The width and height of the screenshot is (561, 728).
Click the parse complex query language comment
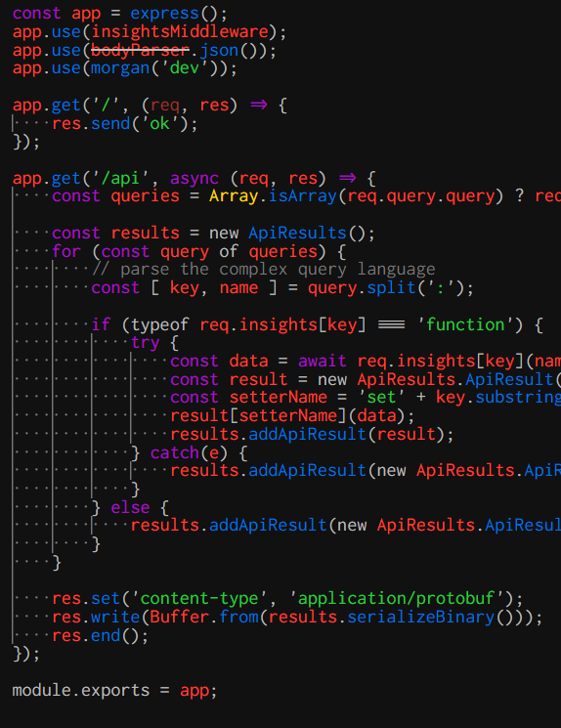point(263,270)
